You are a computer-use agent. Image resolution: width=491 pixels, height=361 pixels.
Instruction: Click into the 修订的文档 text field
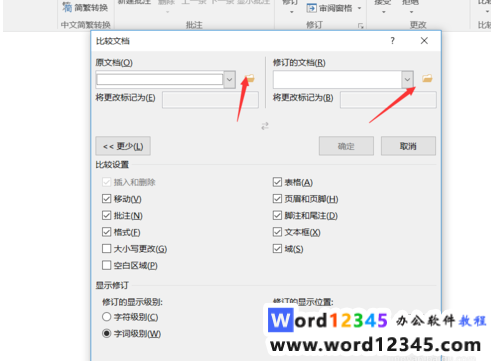click(337, 80)
